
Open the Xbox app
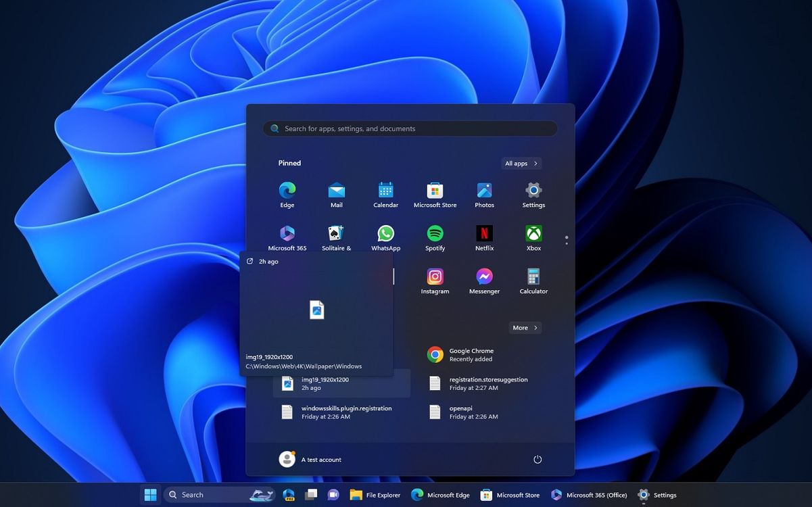point(533,235)
